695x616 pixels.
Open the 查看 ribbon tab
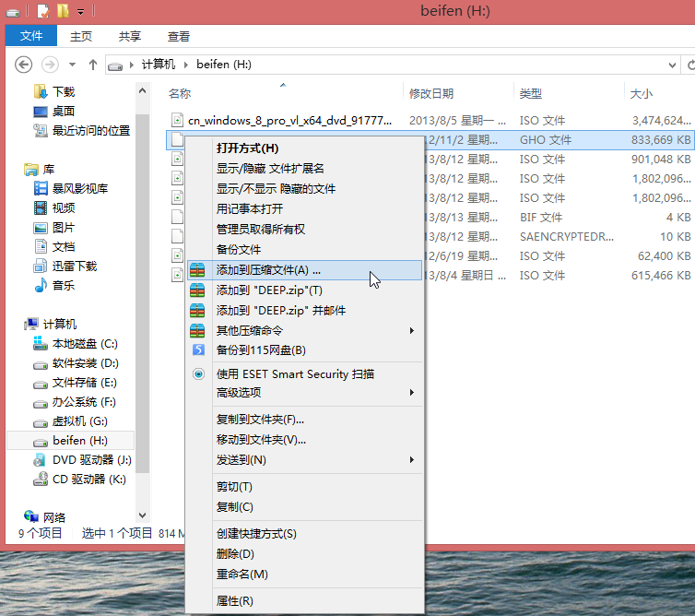coord(179,36)
